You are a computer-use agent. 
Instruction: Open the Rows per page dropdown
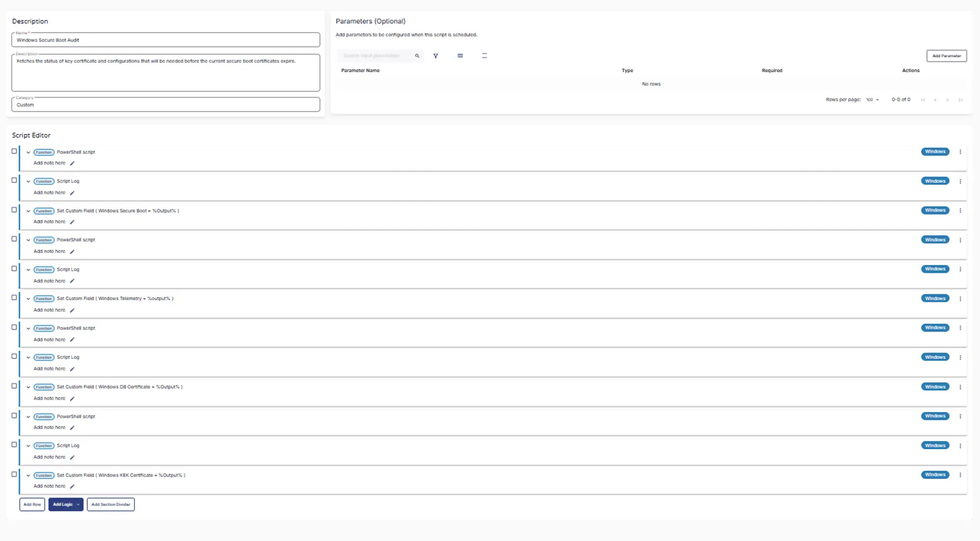pyautogui.click(x=872, y=100)
